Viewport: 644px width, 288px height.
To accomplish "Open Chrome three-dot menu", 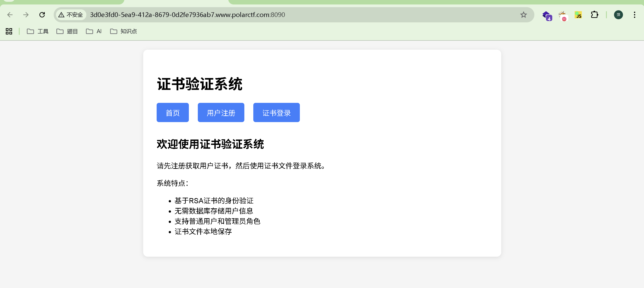I will click(634, 15).
